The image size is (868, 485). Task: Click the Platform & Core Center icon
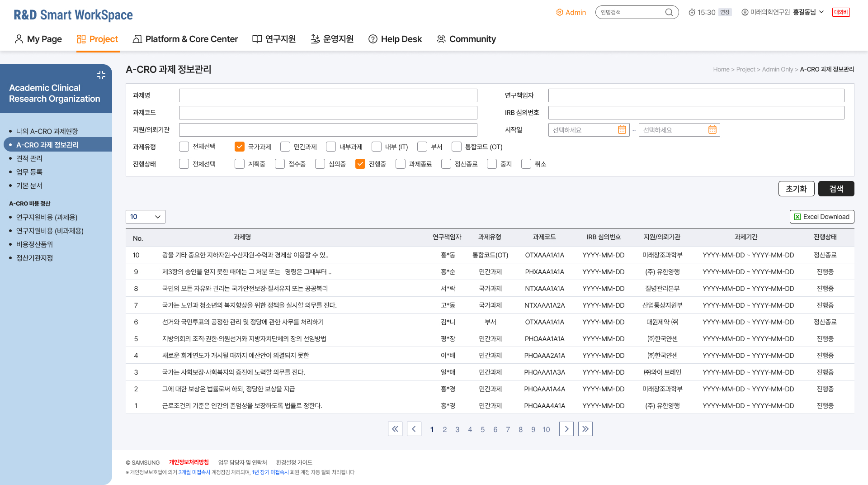[x=137, y=39]
